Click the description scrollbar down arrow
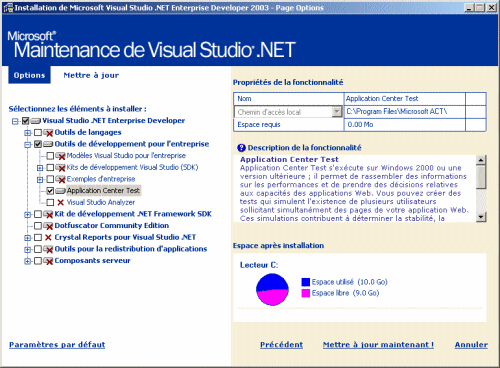 pos(481,217)
